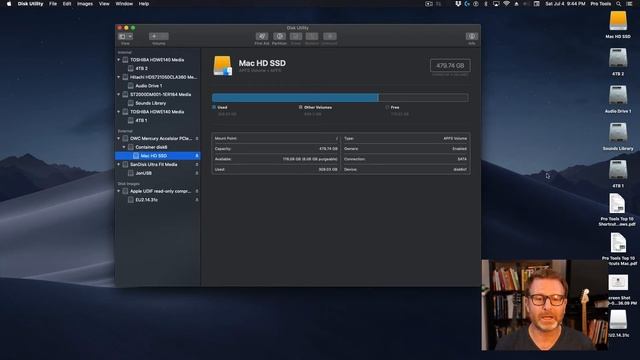The image size is (640, 360).
Task: Open the View dropdown arrow in toolbar
Action: click(130, 36)
